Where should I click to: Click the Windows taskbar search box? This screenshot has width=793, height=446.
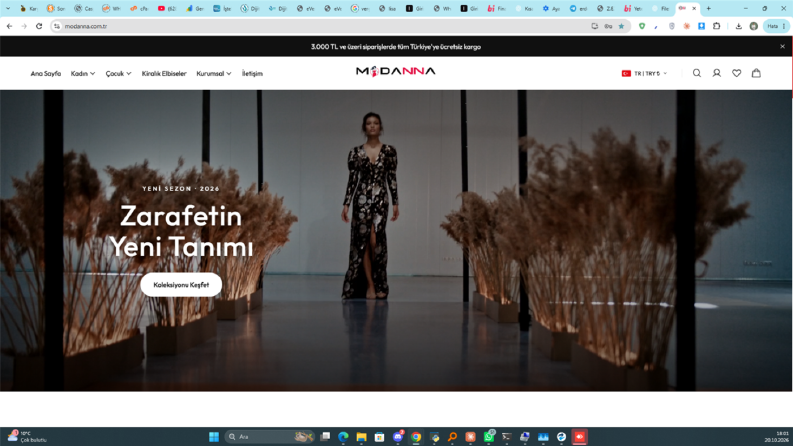(x=270, y=437)
